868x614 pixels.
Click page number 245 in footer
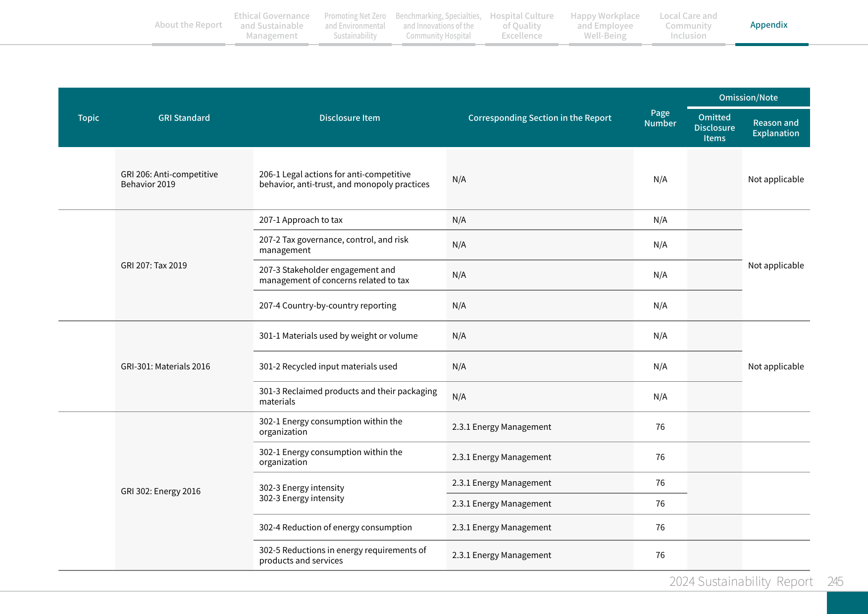coord(835,581)
